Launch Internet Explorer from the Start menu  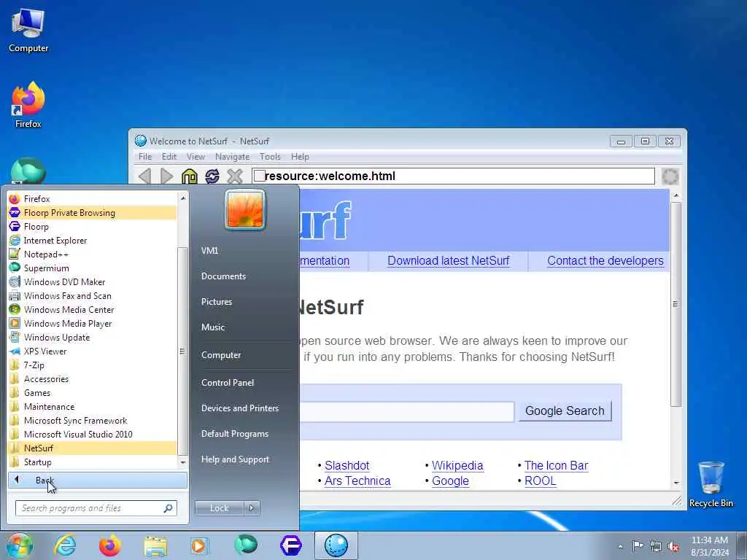click(x=92, y=240)
